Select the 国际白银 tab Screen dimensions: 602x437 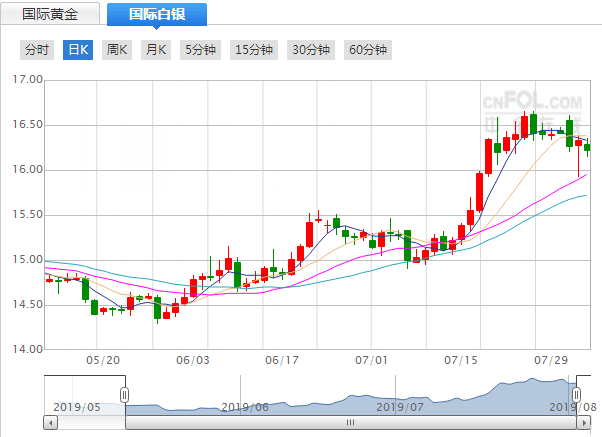[x=157, y=14]
